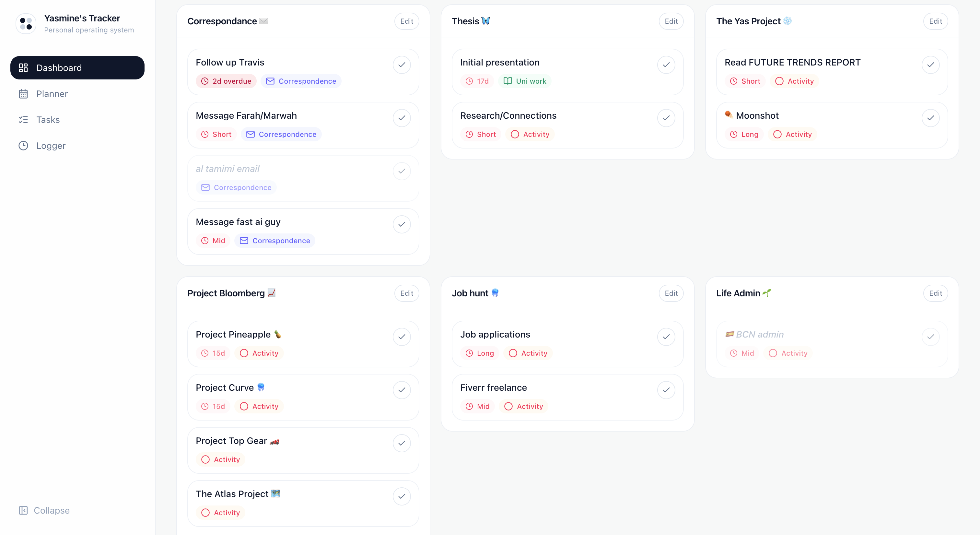Check off Fiverr freelance task

[x=666, y=390]
